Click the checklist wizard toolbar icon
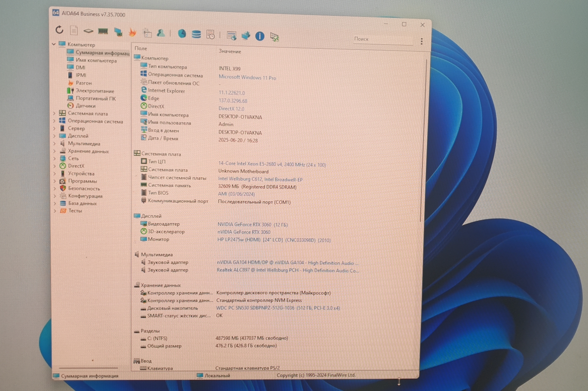Image resolution: width=588 pixels, height=391 pixels. point(147,33)
